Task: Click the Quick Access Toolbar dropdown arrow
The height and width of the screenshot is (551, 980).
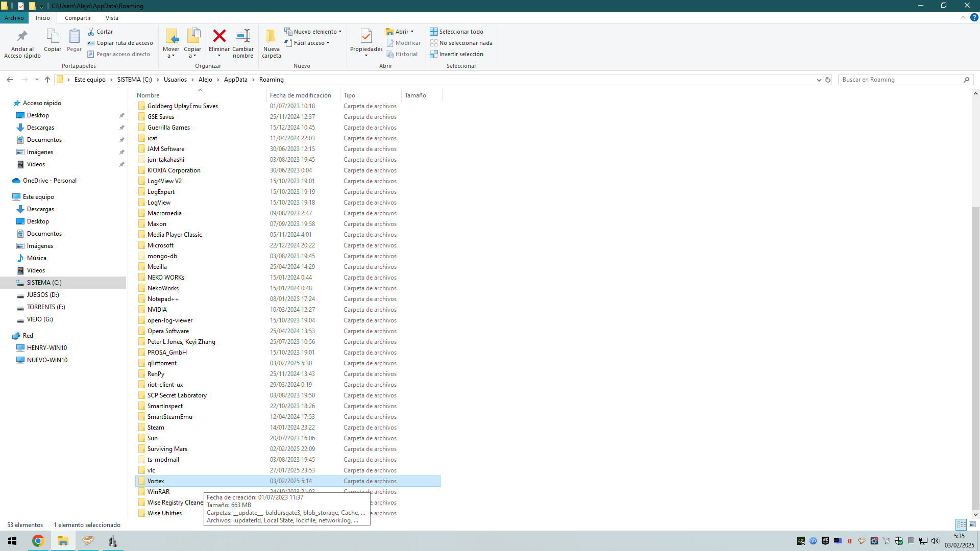Action: [x=41, y=6]
